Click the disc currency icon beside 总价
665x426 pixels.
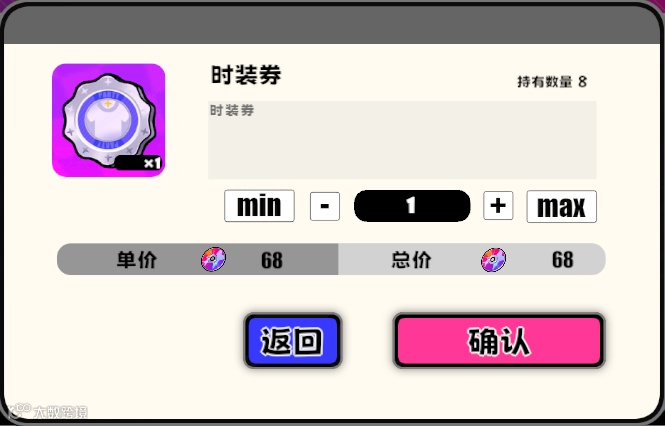pos(493,260)
